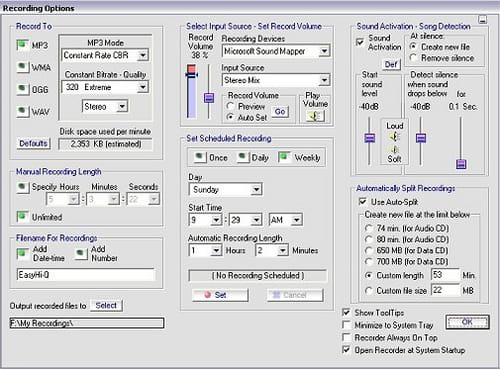Viewport: 500px width, 369px height.
Task: Open the Automatic Recording Length hours dropdown
Action: point(216,250)
